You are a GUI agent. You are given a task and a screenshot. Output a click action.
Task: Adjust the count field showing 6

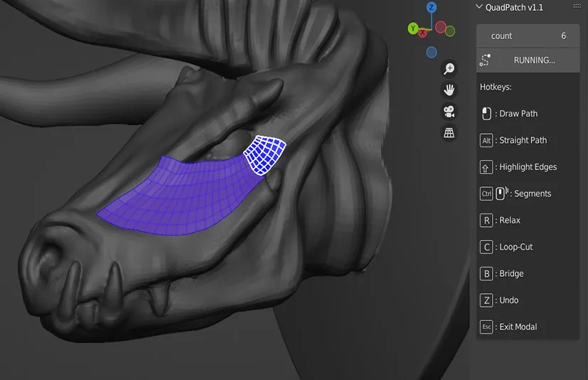(x=528, y=36)
